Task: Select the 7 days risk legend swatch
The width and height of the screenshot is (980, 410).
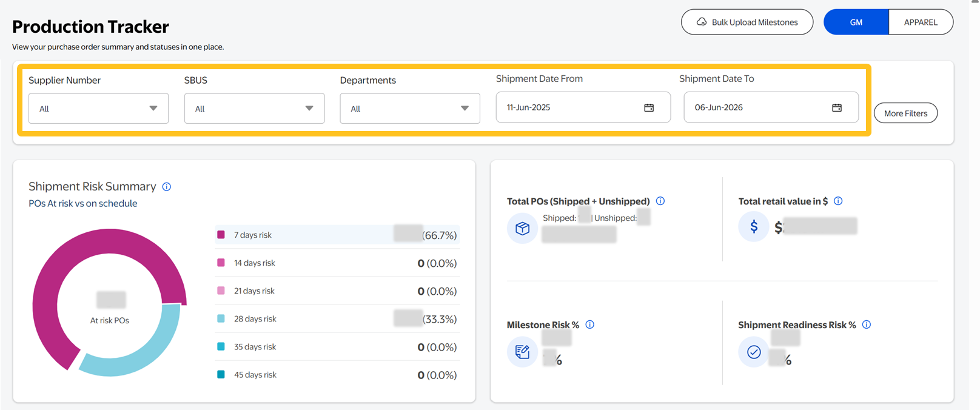Action: click(x=221, y=235)
